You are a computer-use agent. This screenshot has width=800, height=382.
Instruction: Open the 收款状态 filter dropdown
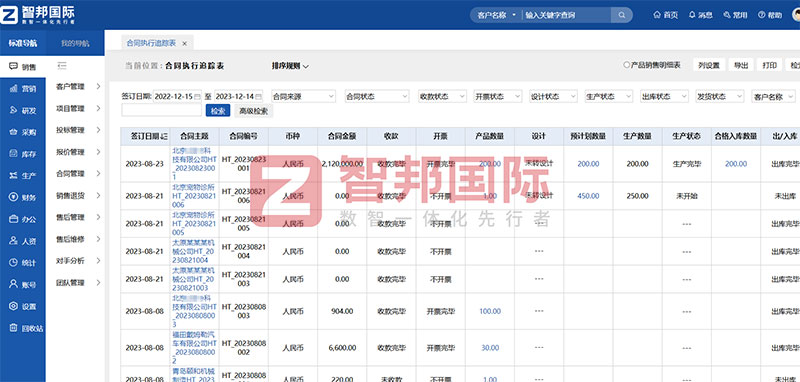[x=442, y=96]
